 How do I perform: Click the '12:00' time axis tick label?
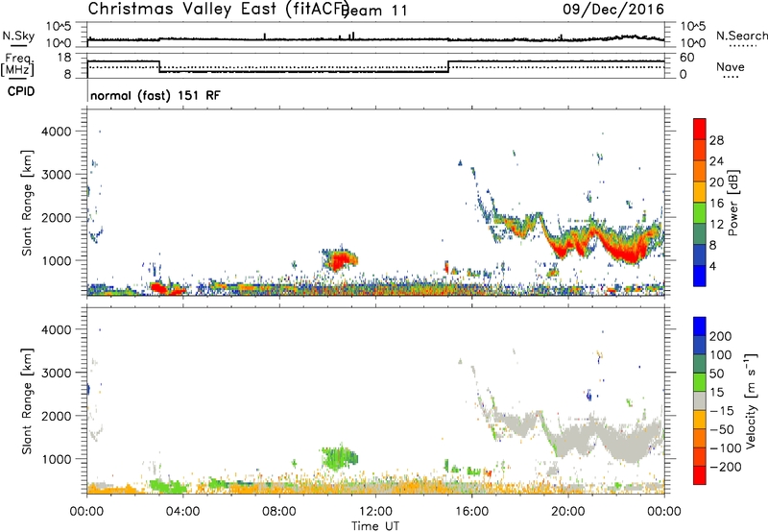tap(375, 512)
